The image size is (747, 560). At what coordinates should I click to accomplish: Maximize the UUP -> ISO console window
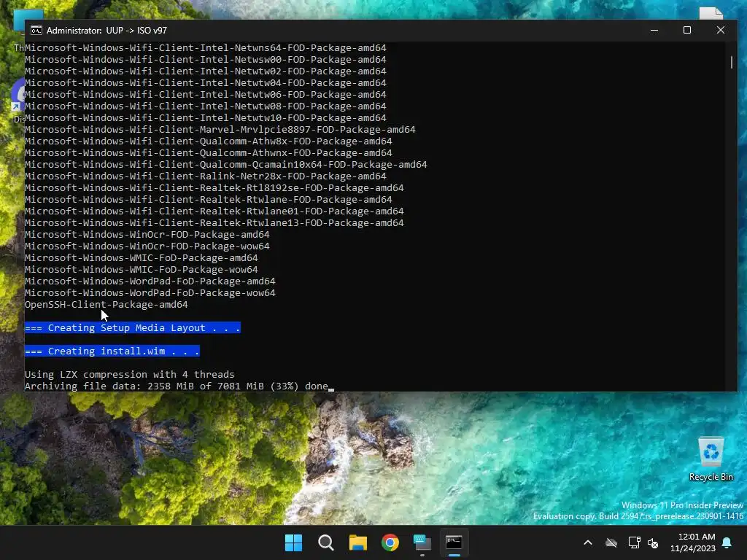pyautogui.click(x=687, y=30)
